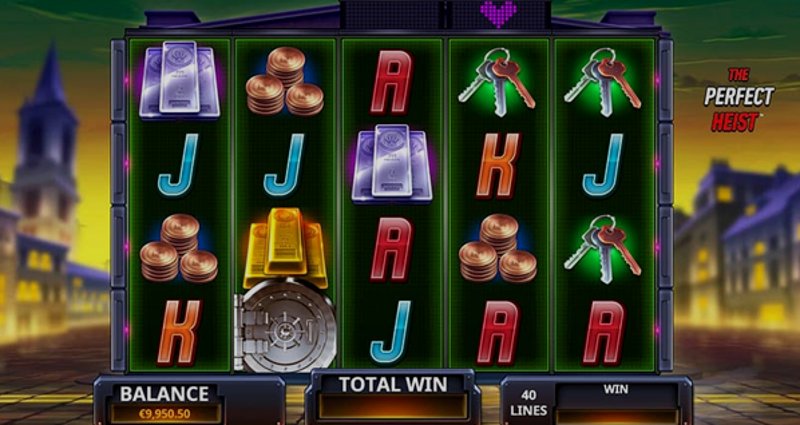800x425 pixels.
Task: Click the keys symbol in fifth reel's third row
Action: tap(603, 248)
